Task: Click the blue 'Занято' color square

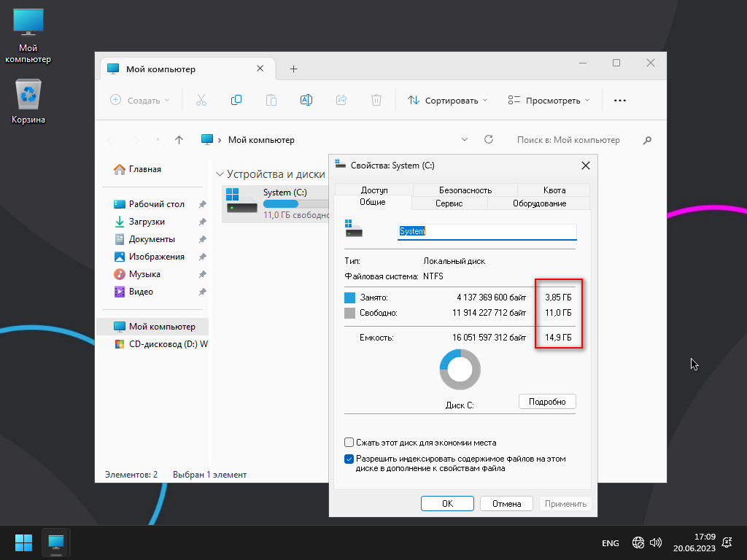Action: tap(349, 297)
